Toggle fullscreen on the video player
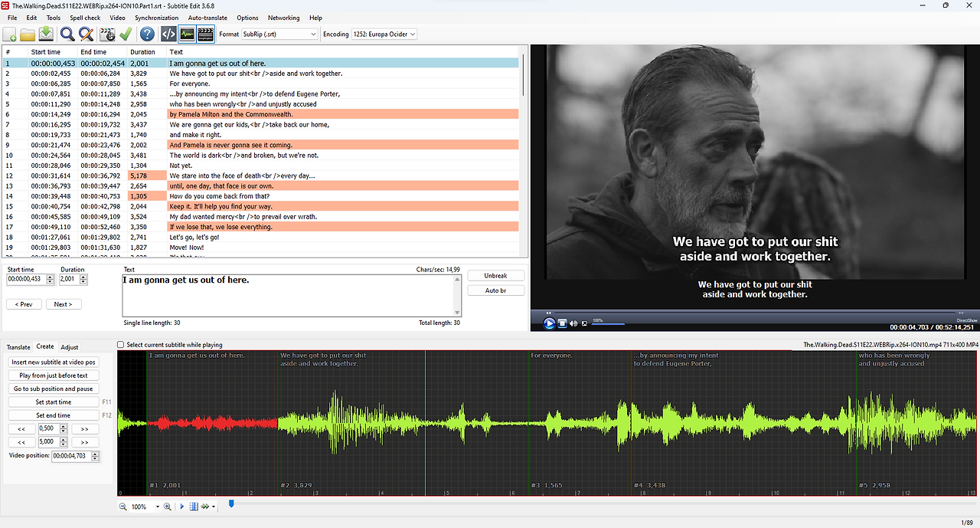This screenshot has width=980, height=528. (584, 323)
